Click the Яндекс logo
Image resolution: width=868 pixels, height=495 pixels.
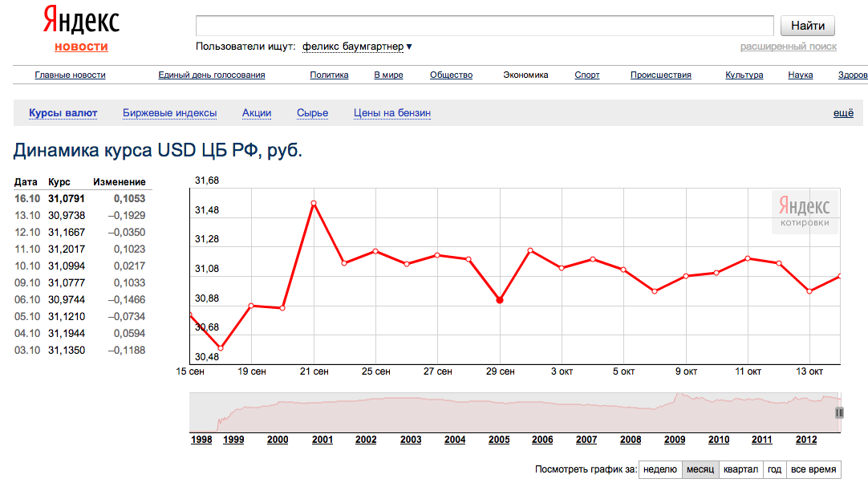tap(81, 22)
